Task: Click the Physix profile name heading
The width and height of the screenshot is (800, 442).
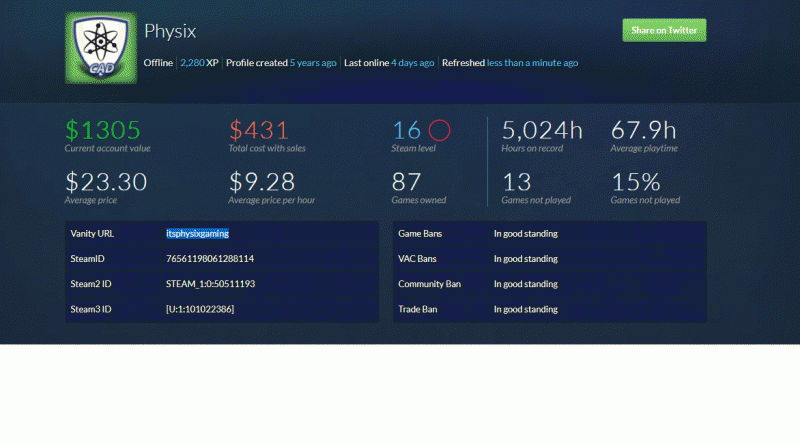Action: coord(170,31)
